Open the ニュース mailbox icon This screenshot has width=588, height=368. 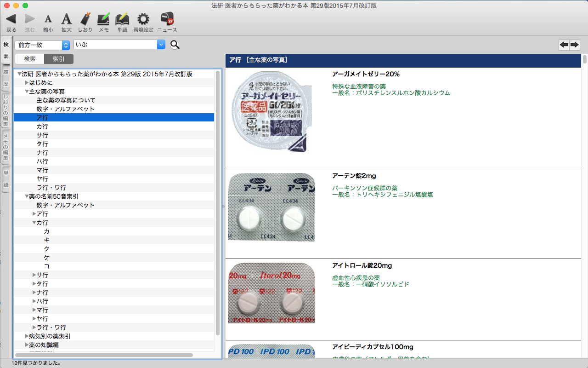(x=167, y=19)
